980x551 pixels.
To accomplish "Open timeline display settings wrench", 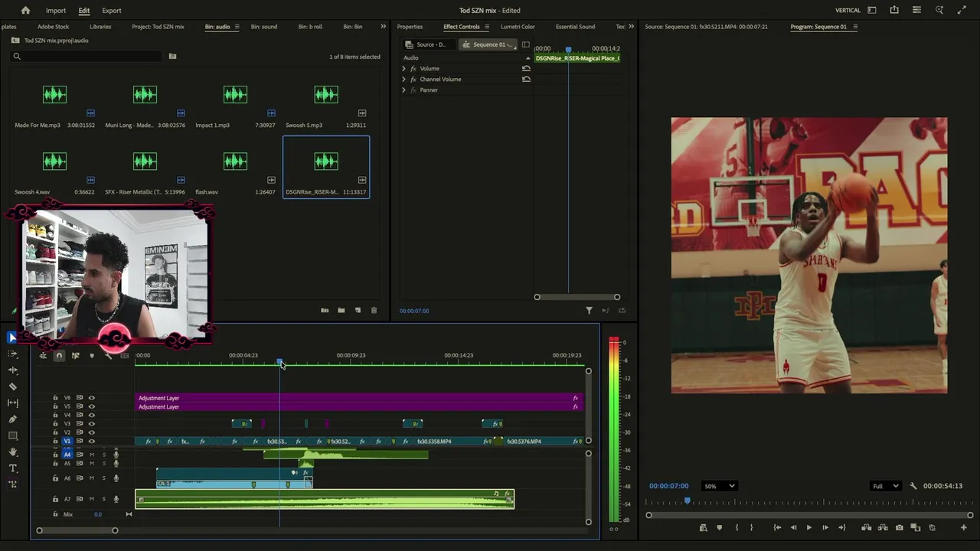I will coord(108,355).
